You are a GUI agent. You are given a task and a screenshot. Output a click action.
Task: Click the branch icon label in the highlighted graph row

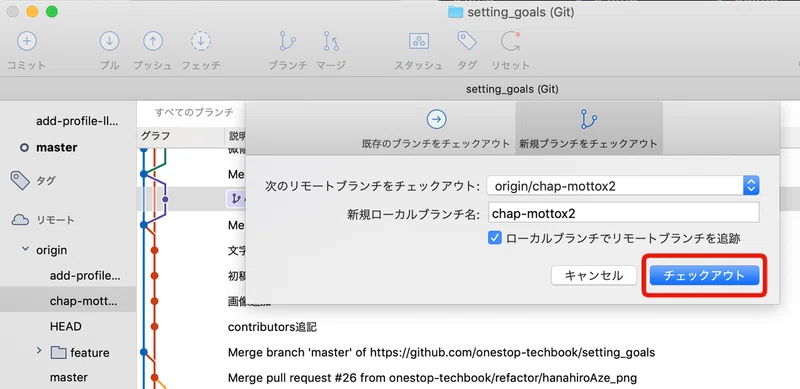click(x=235, y=199)
